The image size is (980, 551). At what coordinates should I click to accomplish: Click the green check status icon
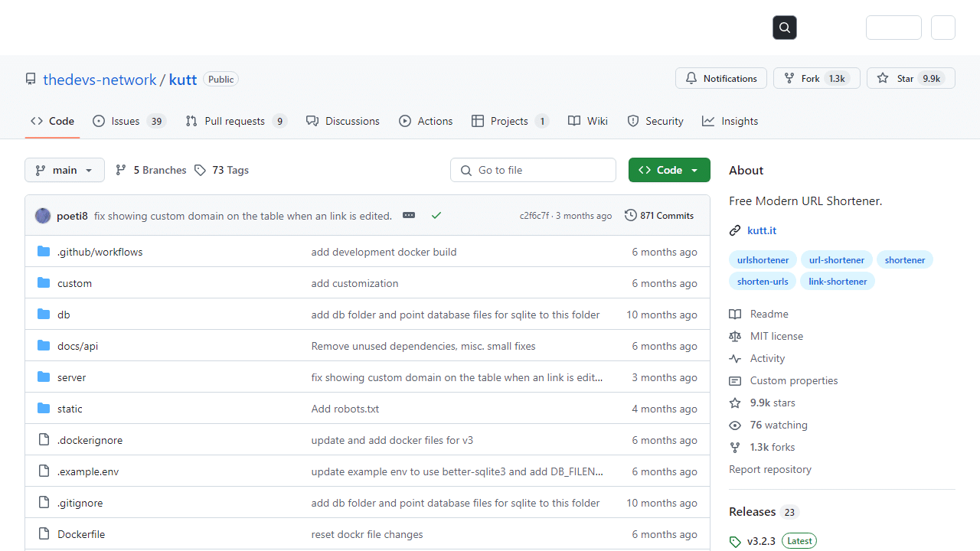[x=436, y=216]
